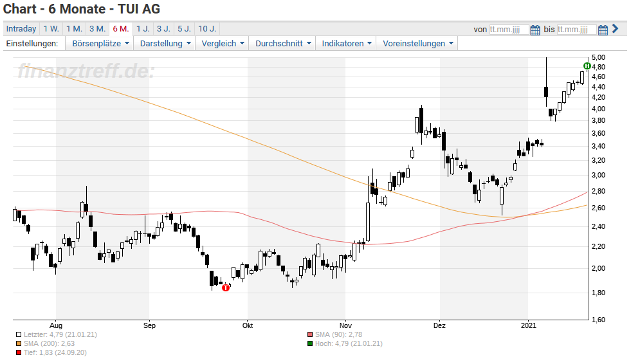Select the 10 J. timeframe tab
Viewport: 631px width, 364px height.
[x=207, y=29]
